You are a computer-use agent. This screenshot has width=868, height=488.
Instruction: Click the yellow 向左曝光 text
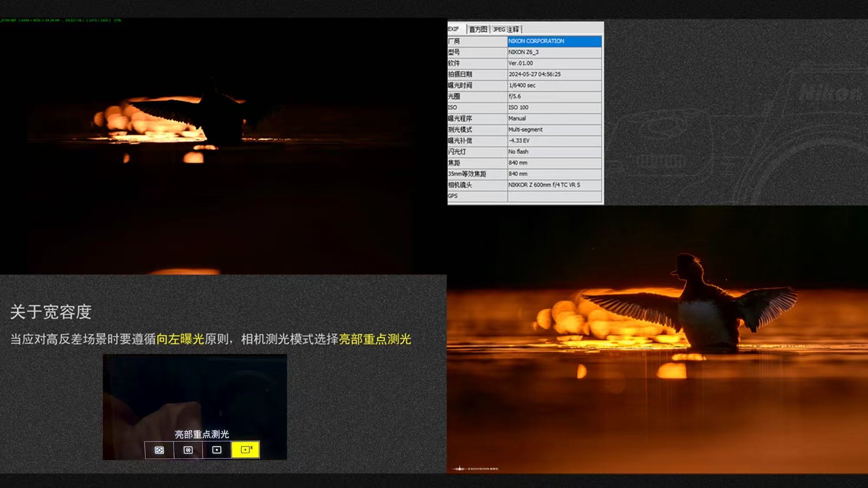coord(180,339)
